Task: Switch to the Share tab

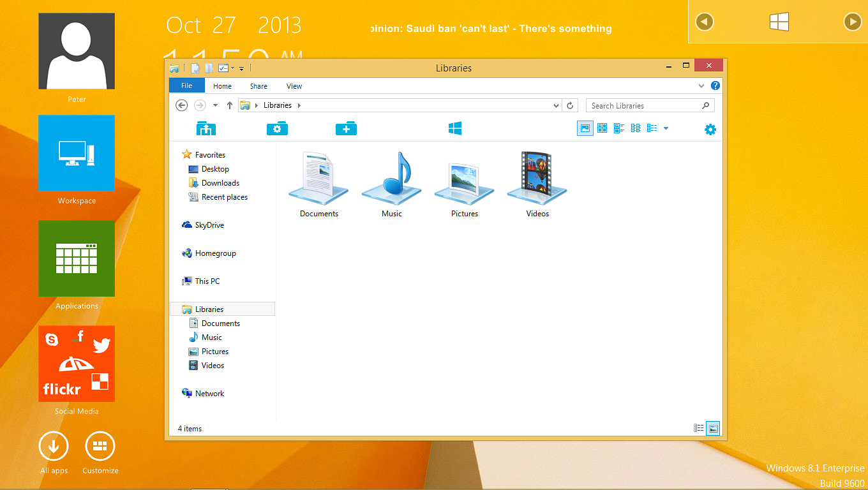Action: pos(258,85)
